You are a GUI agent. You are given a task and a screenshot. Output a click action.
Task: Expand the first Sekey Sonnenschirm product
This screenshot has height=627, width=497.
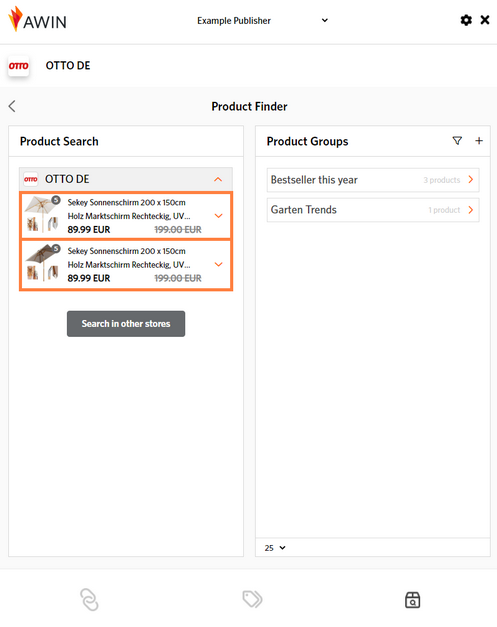218,216
